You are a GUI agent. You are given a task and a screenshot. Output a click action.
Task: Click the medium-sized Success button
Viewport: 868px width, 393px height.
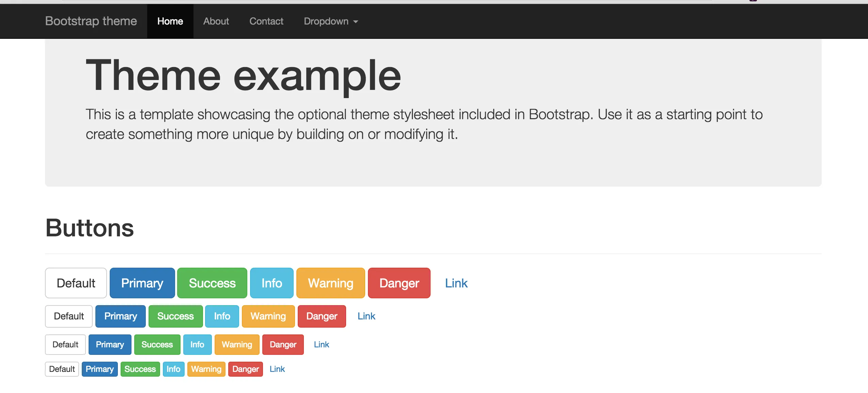tap(175, 316)
